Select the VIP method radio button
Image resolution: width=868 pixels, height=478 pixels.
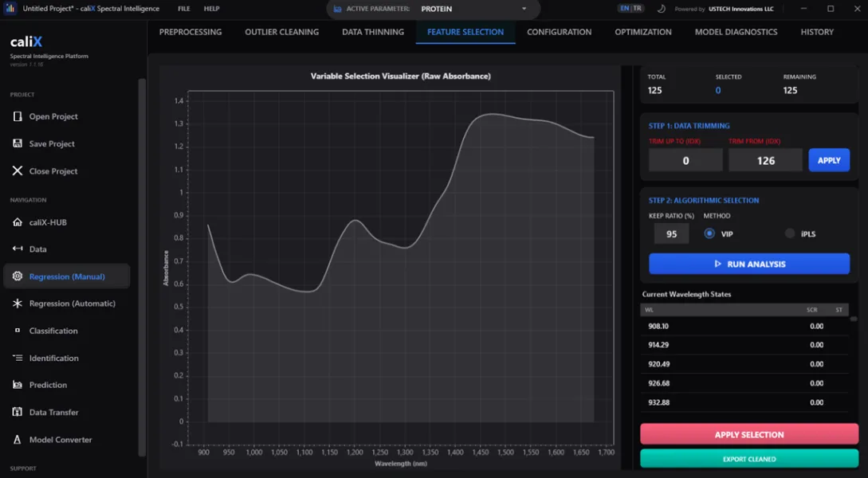(709, 233)
